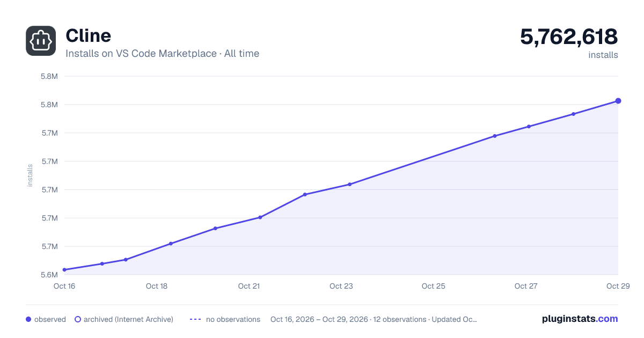The image size is (644, 338).
Task: Select the Oct 29 data point on chart
Action: (618, 101)
